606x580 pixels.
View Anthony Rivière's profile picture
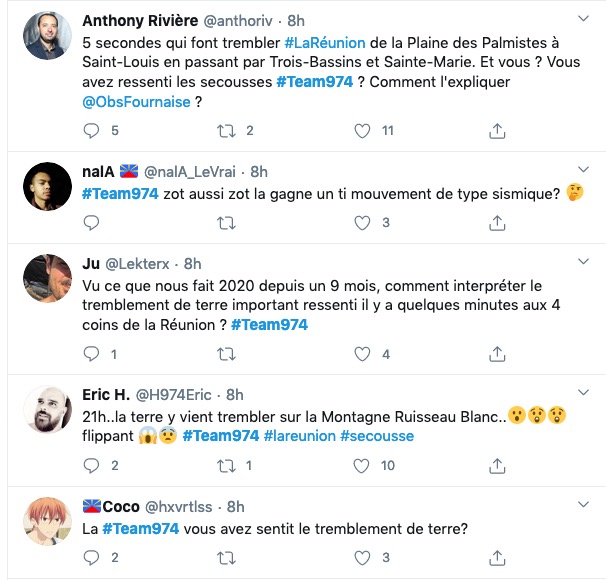(x=47, y=37)
